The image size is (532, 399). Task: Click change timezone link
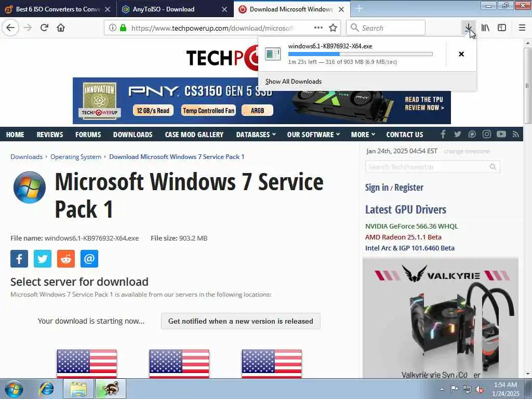(x=467, y=151)
